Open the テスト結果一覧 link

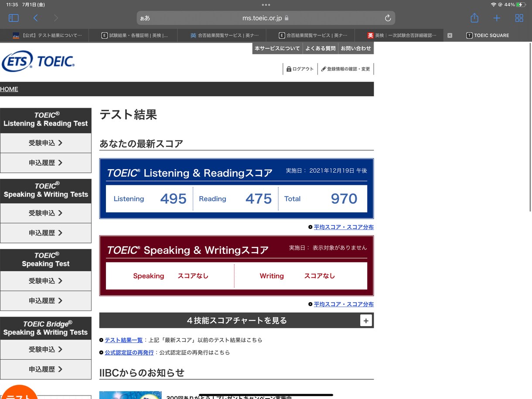tap(123, 340)
